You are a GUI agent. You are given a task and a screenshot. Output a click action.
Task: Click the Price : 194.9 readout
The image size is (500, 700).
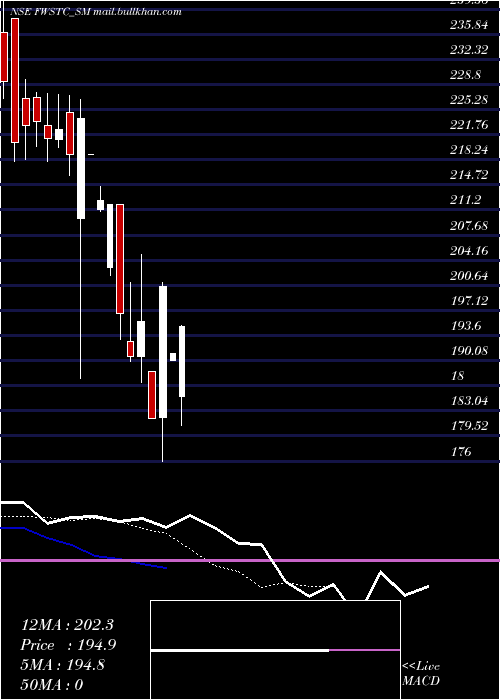[68, 645]
